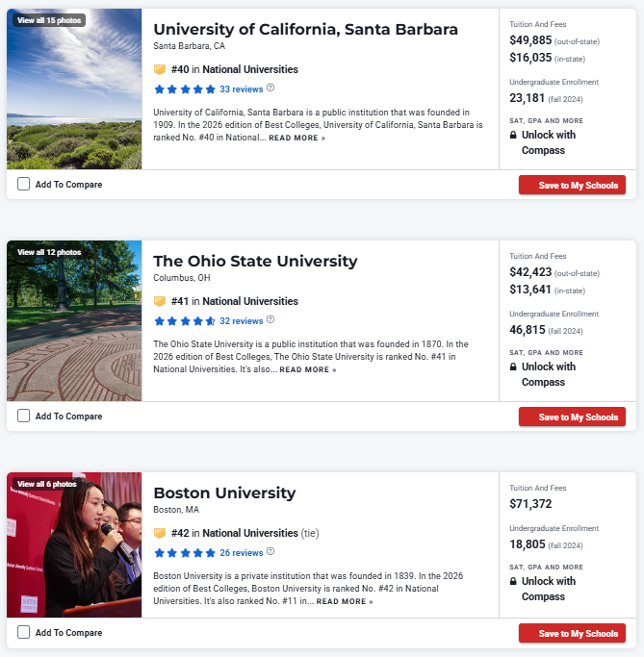The width and height of the screenshot is (644, 657).
Task: Expand READ MORE for Ohio State description
Action: click(x=308, y=369)
